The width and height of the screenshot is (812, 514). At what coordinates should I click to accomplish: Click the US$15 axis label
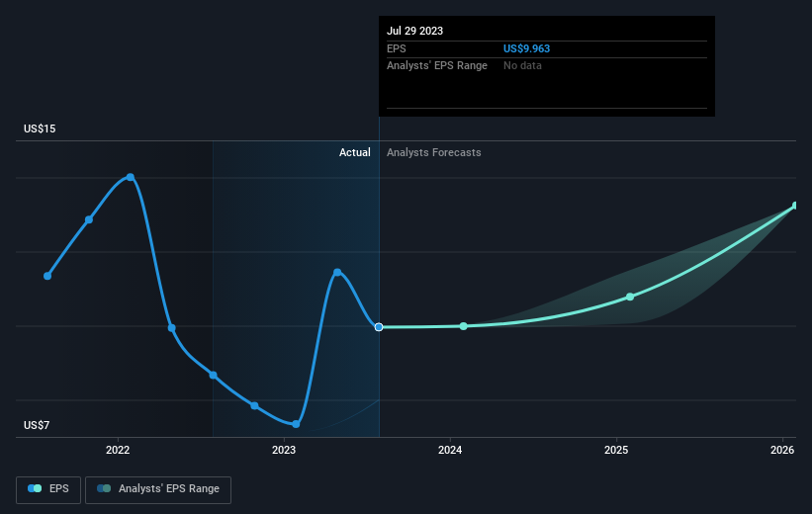pyautogui.click(x=40, y=128)
